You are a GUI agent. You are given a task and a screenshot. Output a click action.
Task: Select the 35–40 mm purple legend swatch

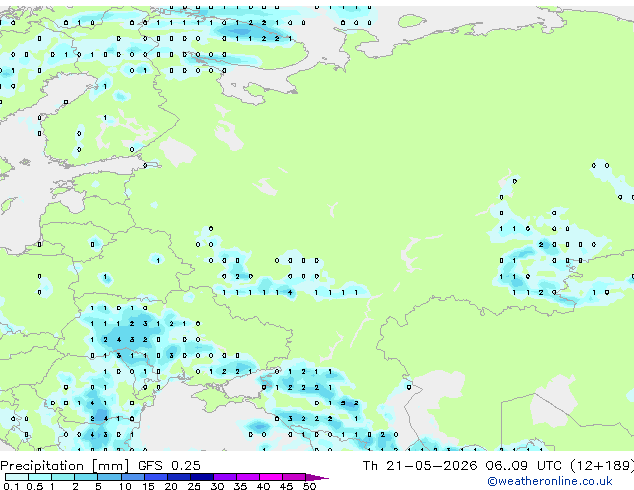247,477
